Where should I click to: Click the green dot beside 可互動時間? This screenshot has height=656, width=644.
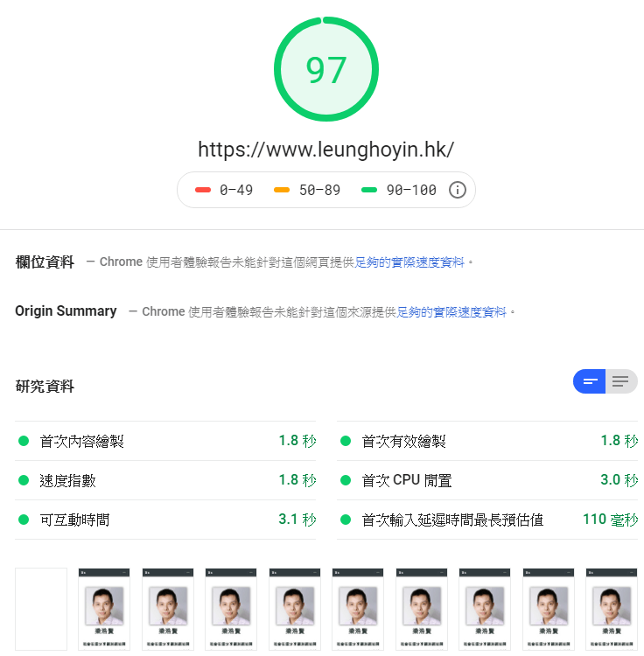tap(24, 520)
